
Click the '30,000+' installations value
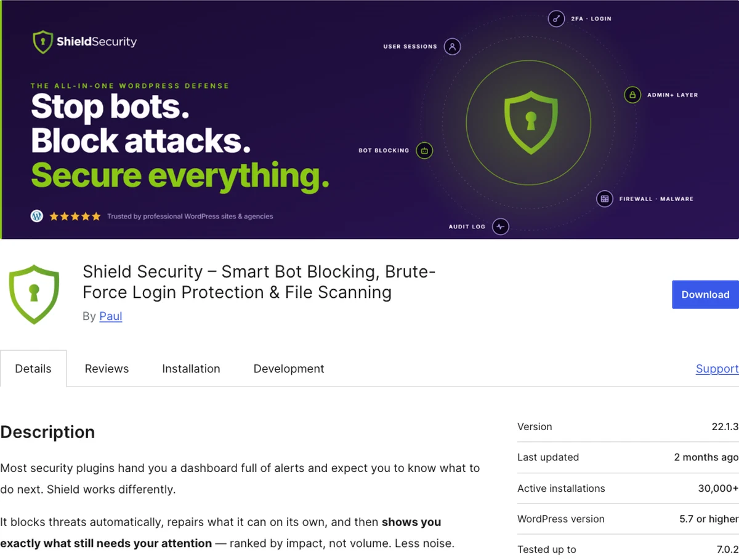(x=718, y=488)
